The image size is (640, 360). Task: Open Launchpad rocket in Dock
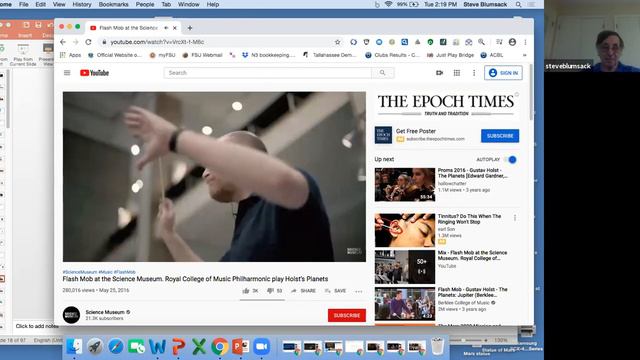point(95,347)
